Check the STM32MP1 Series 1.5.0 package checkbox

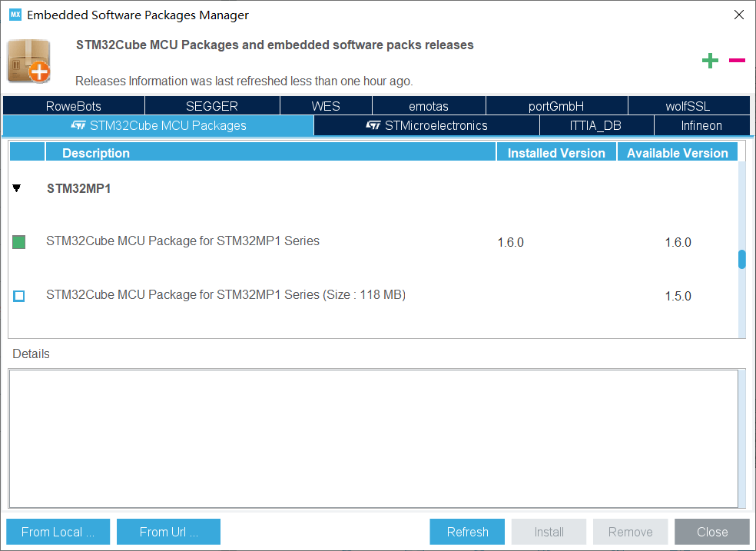click(18, 296)
